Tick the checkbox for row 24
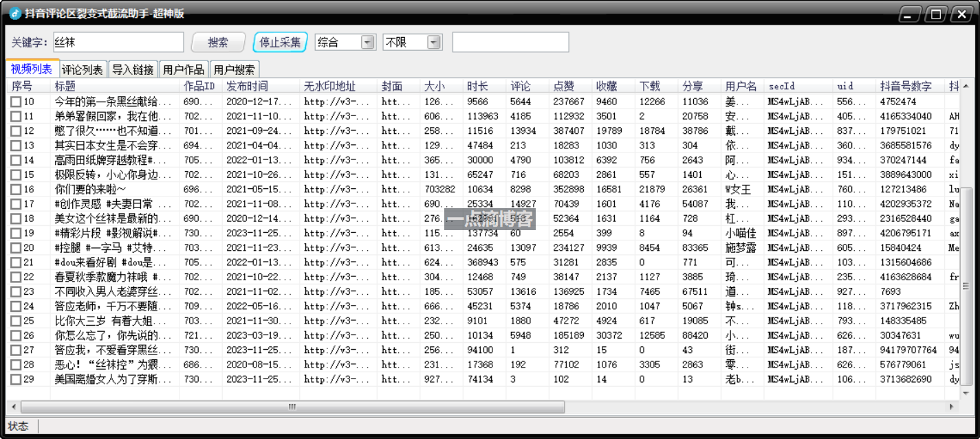The height and width of the screenshot is (439, 980). pos(16,306)
